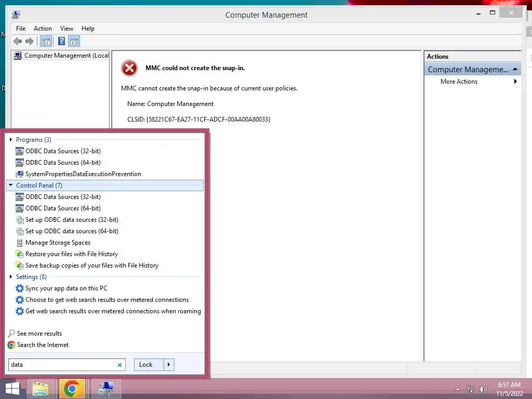Image resolution: width=532 pixels, height=399 pixels.
Task: Open Set up ODBC data sources (32-bit)
Action: [x=72, y=220]
